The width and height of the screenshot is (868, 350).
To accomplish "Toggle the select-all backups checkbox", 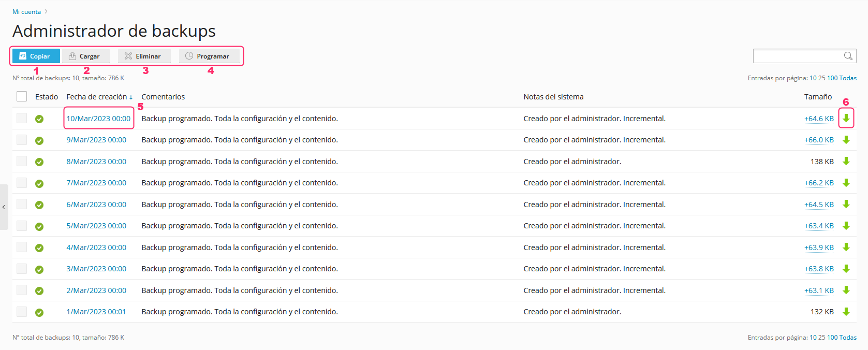I will (x=22, y=96).
